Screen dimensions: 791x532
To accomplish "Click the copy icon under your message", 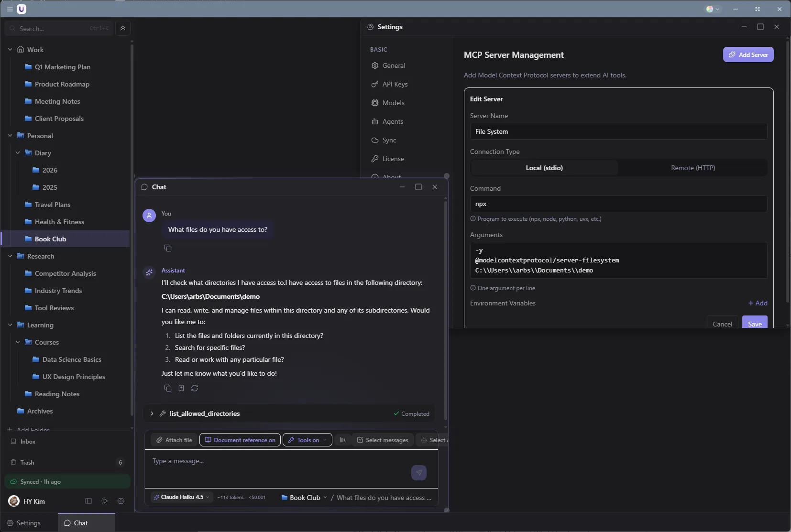I will [x=168, y=248].
